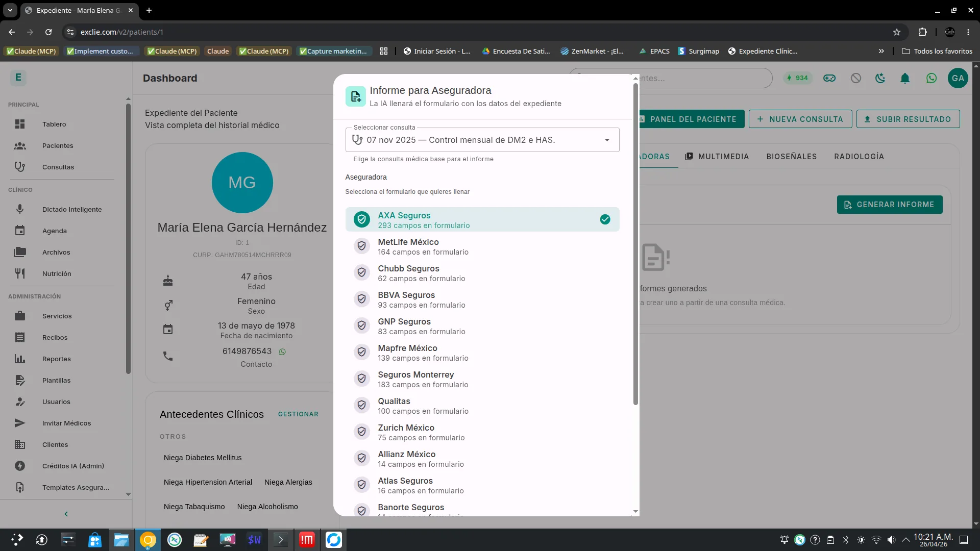Screen dimensions: 980x551
Task: Click the Generar Informe button
Action: click(890, 205)
